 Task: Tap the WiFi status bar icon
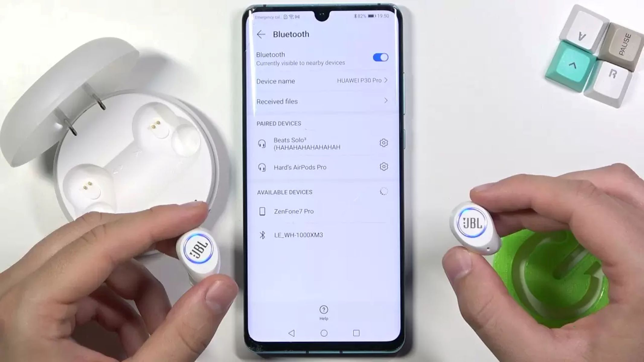coord(292,17)
